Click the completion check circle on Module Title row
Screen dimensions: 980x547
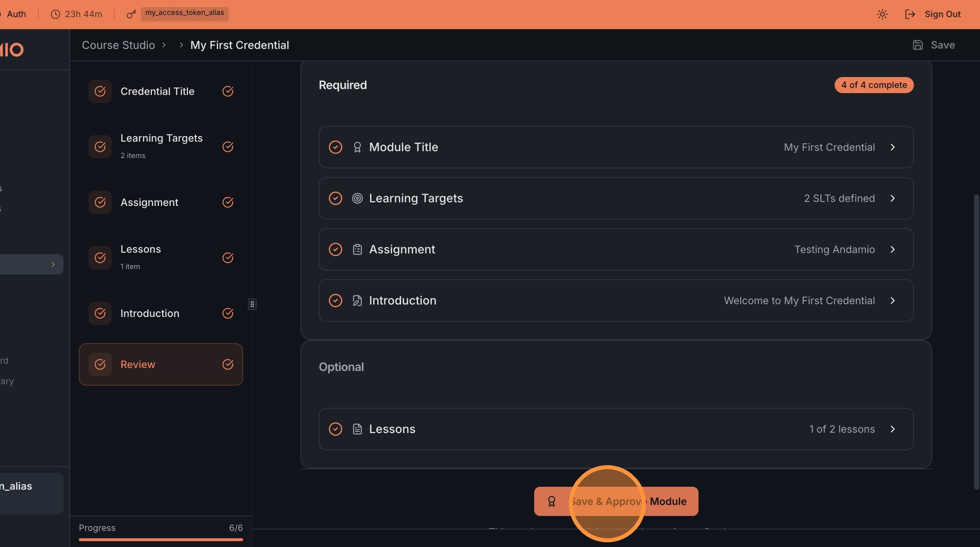pyautogui.click(x=336, y=147)
